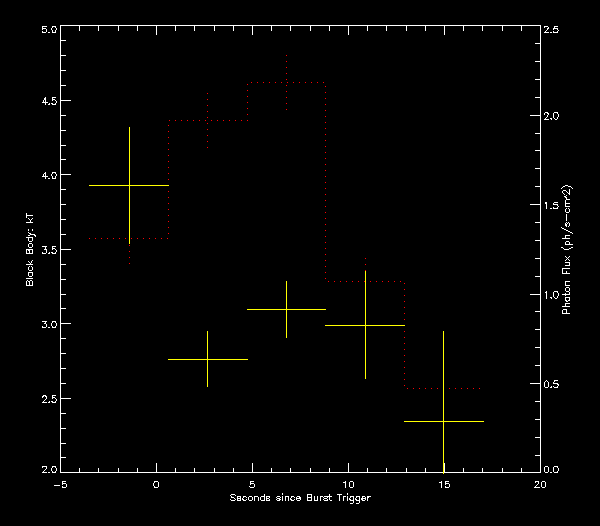Click right axis tick label 1.0

coord(551,295)
